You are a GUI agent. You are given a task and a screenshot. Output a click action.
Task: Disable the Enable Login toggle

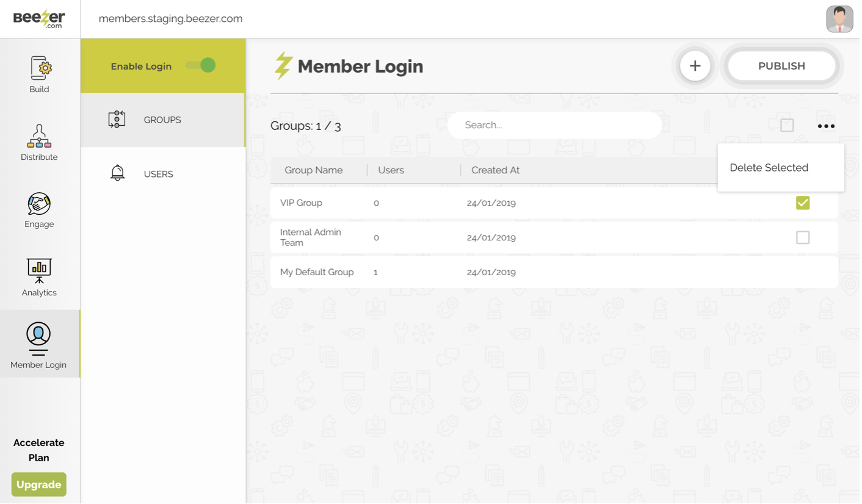201,66
